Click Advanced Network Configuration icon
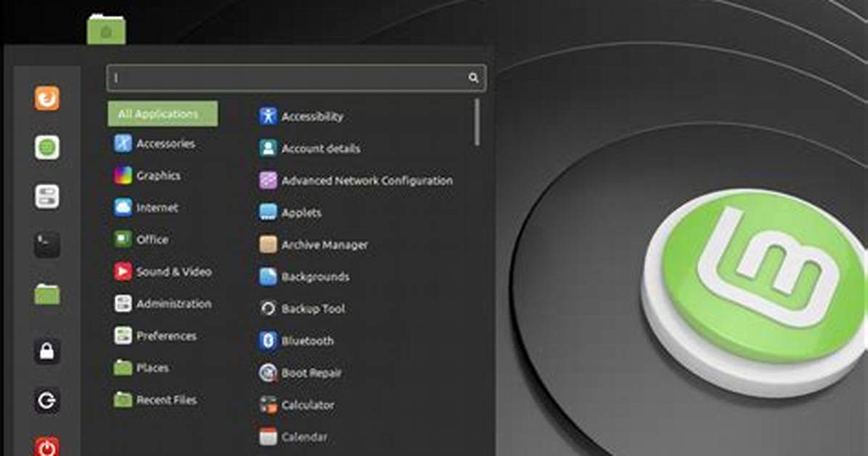 click(x=268, y=181)
